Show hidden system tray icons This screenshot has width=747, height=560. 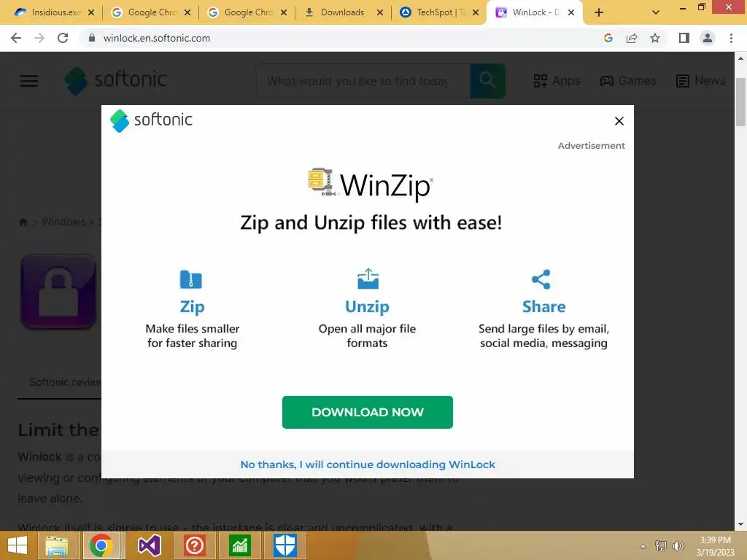click(643, 546)
